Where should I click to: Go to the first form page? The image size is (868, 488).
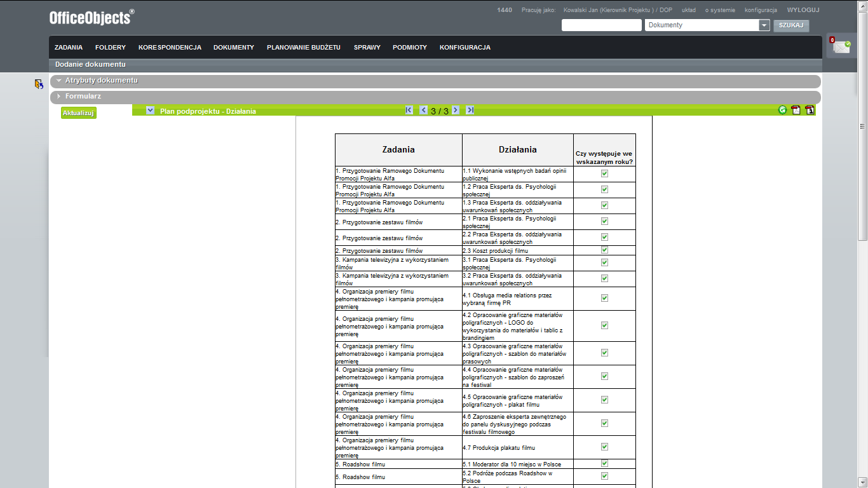point(409,110)
